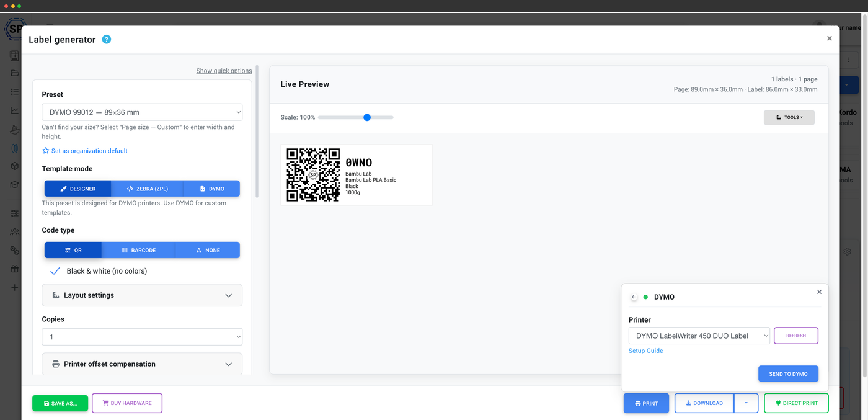Screen dimensions: 868x420
Task: Open the highlighted spool icon in the sidebar
Action: pyautogui.click(x=15, y=148)
